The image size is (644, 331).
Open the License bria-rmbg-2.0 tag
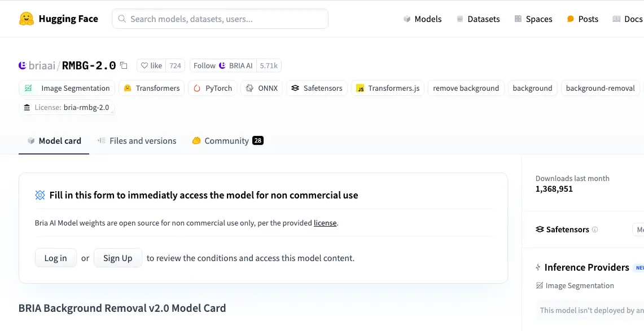(67, 108)
